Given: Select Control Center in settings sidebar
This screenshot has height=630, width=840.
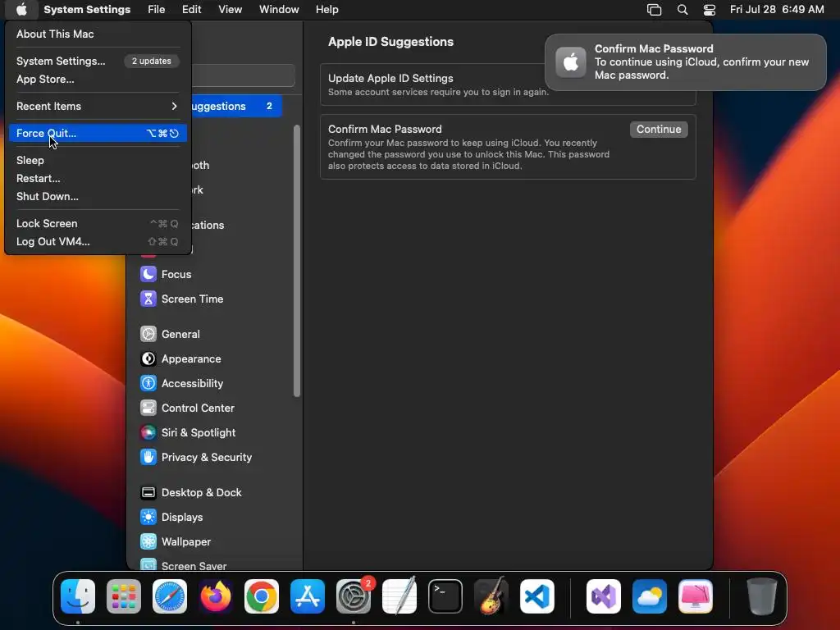Looking at the screenshot, I should click(198, 408).
